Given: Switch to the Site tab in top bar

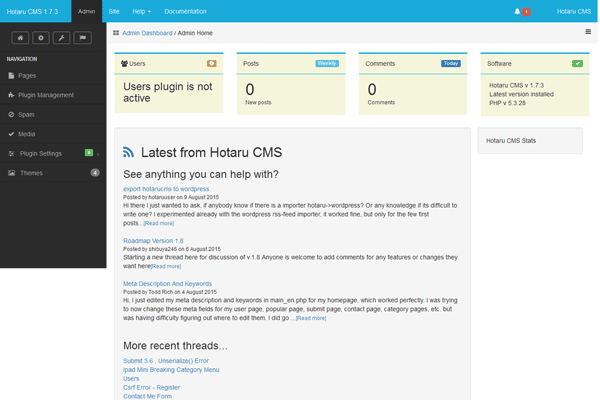Looking at the screenshot, I should pos(114,11).
